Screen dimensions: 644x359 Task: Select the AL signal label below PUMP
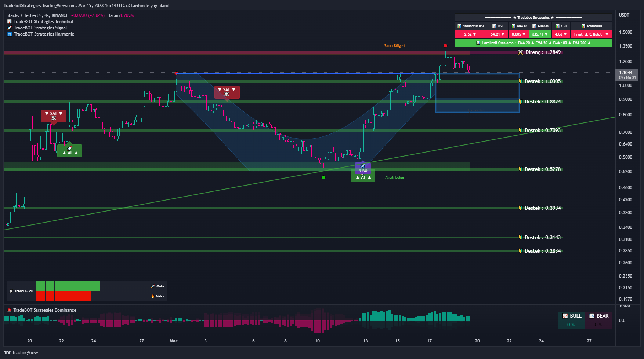[x=363, y=177]
